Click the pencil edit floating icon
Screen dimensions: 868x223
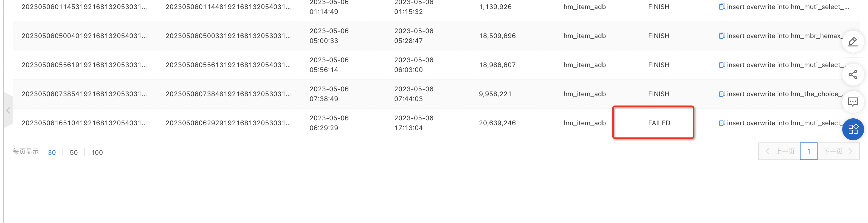point(853,42)
